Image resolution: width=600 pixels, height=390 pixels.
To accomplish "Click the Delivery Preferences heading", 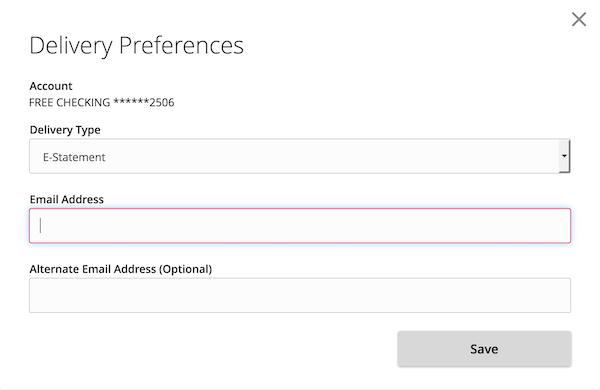I will 136,46.
